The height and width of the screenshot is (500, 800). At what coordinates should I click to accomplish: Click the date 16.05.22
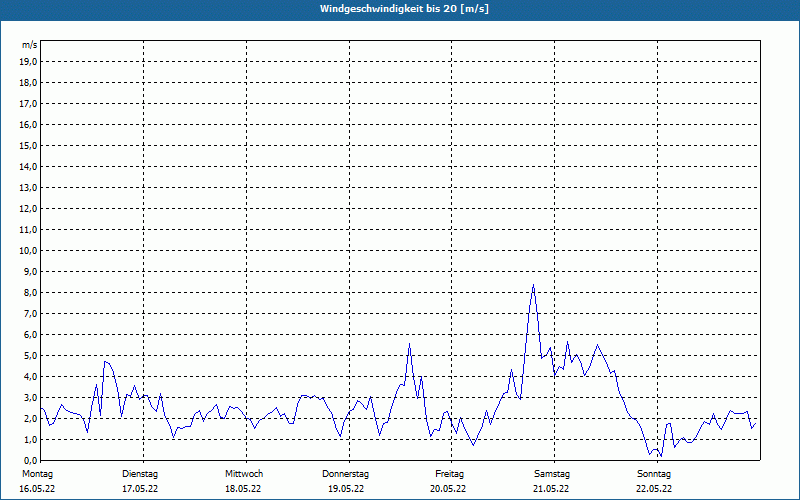pos(37,489)
